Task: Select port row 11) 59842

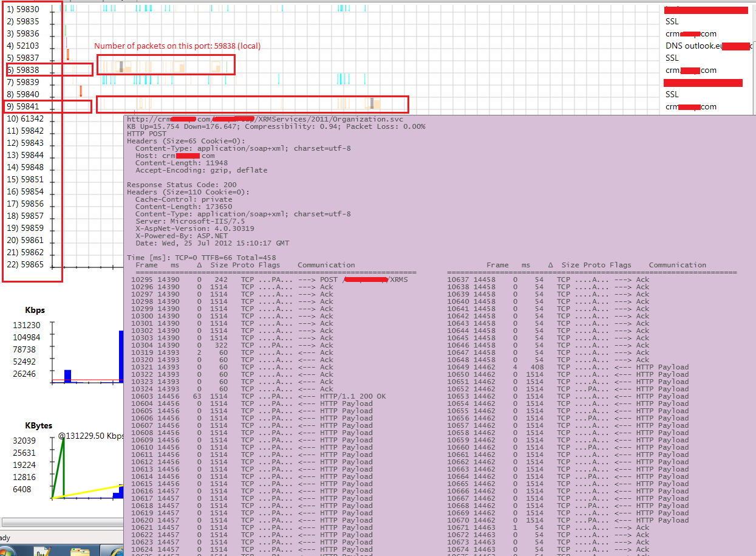Action: click(26, 131)
